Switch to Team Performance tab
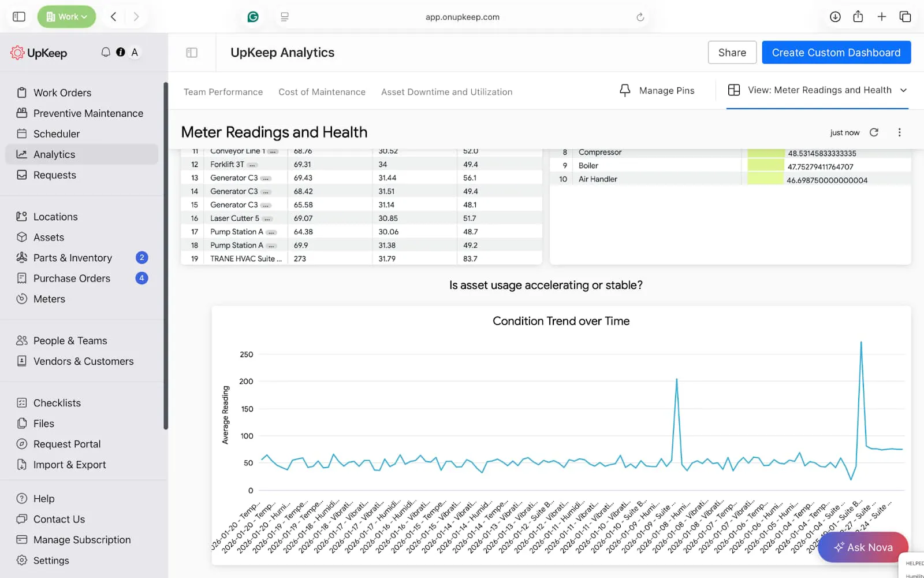This screenshot has height=578, width=924. pyautogui.click(x=223, y=92)
